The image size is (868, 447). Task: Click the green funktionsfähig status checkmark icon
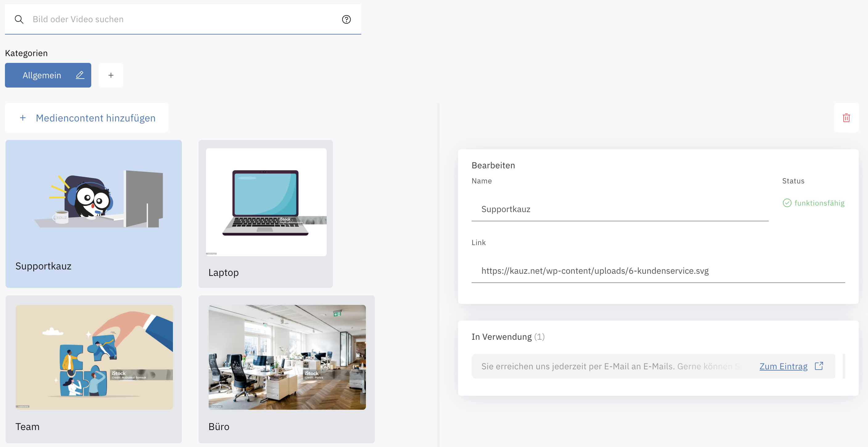point(787,203)
